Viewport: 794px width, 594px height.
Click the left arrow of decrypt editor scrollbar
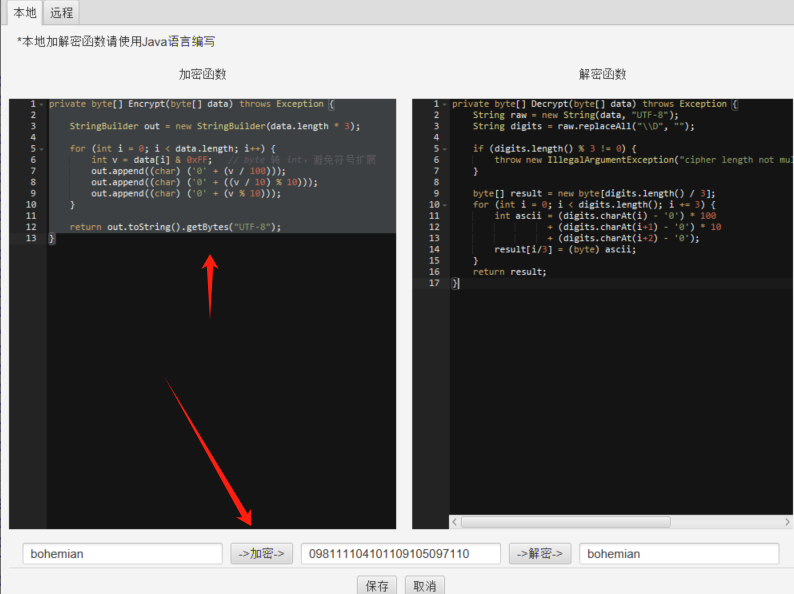[455, 522]
